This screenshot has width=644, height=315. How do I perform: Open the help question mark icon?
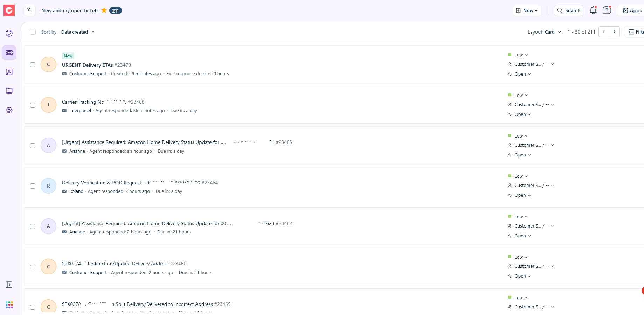pos(607,10)
